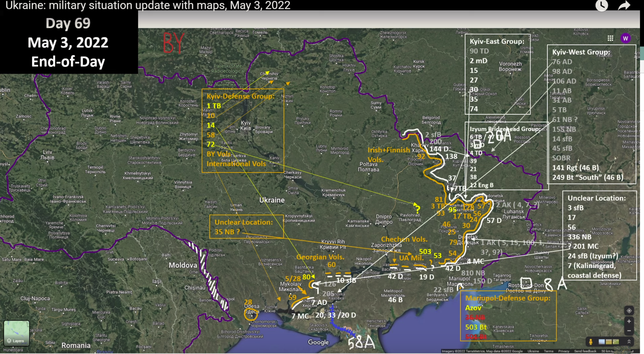Viewport: 644px width, 354px height.
Task: Expand the imagery strip double chevron
Action: [x=629, y=342]
